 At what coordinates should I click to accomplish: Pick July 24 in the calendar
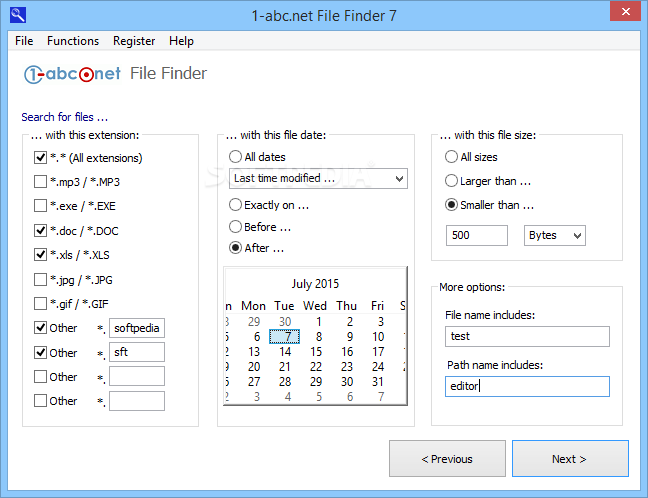[378, 367]
